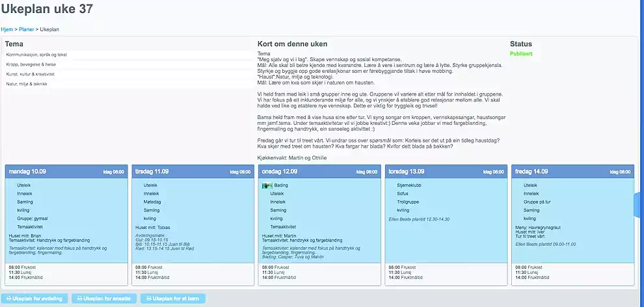Select the torsdag 13.09 day header
This screenshot has height=307, width=644.
[406, 172]
